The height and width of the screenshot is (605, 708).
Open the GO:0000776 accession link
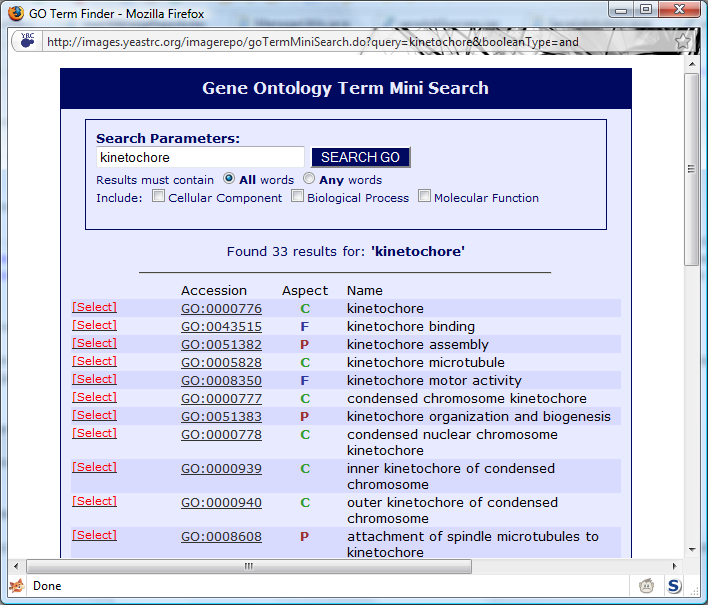coord(221,309)
